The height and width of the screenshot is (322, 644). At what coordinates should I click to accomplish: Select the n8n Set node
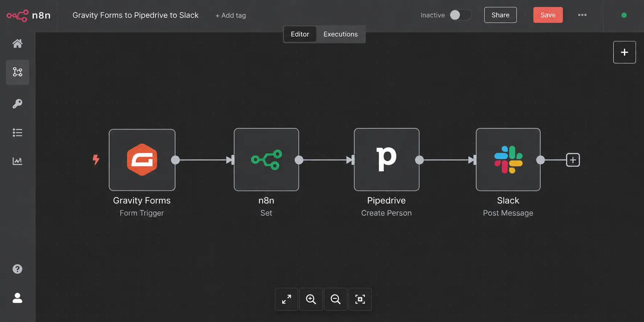pos(266,160)
